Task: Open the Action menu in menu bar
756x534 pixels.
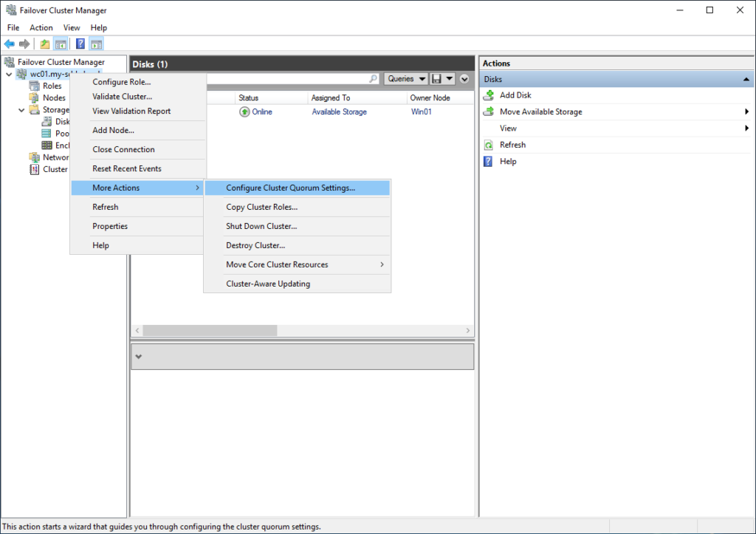Action: (x=41, y=28)
